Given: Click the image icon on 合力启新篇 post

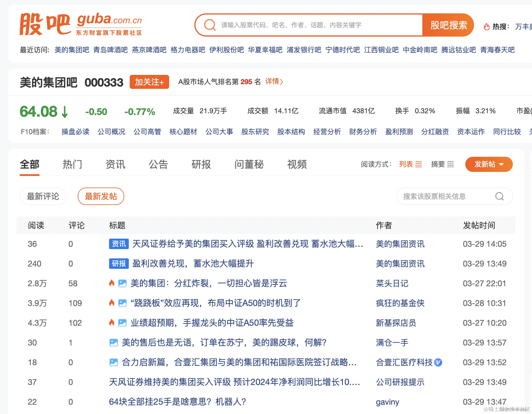Looking at the screenshot, I should (113, 362).
